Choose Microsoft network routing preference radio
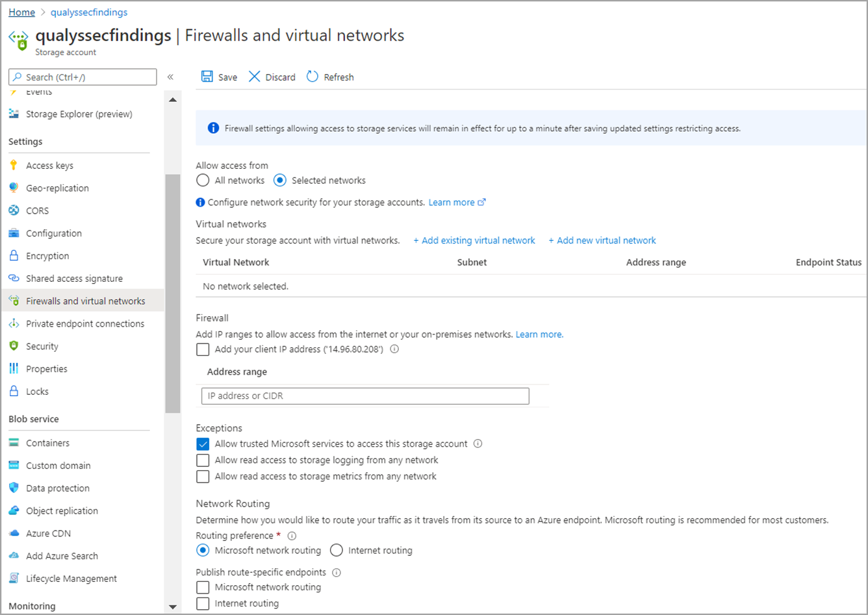Screen dimensions: 868x615 203,550
